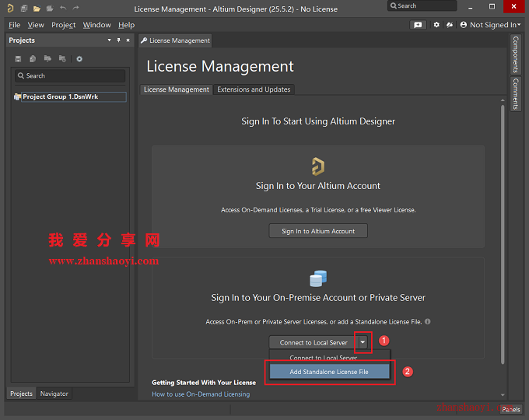
Task: Switch to the Projects bottom tab
Action: click(21, 394)
